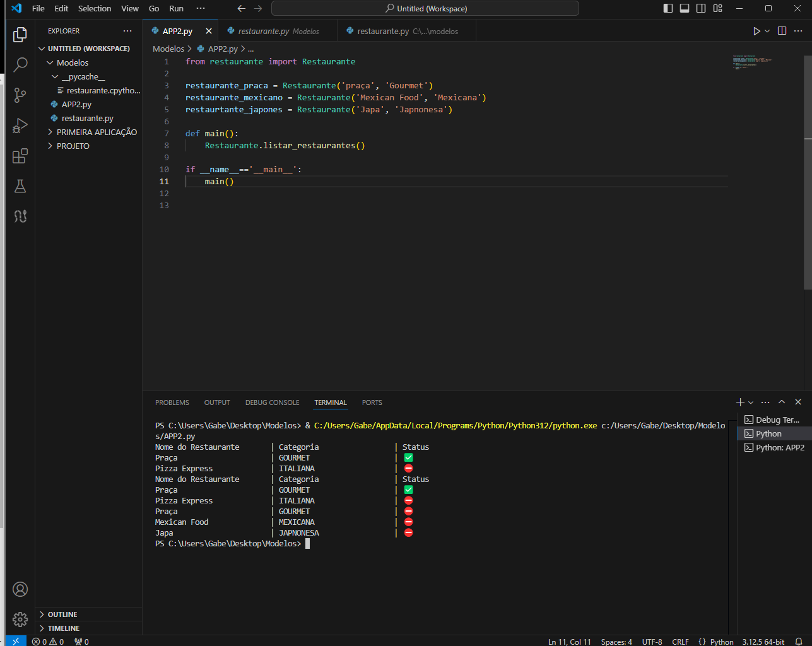This screenshot has width=812, height=646.
Task: Collapse the UNTITLED (WORKSPACE) section
Action: (88, 49)
